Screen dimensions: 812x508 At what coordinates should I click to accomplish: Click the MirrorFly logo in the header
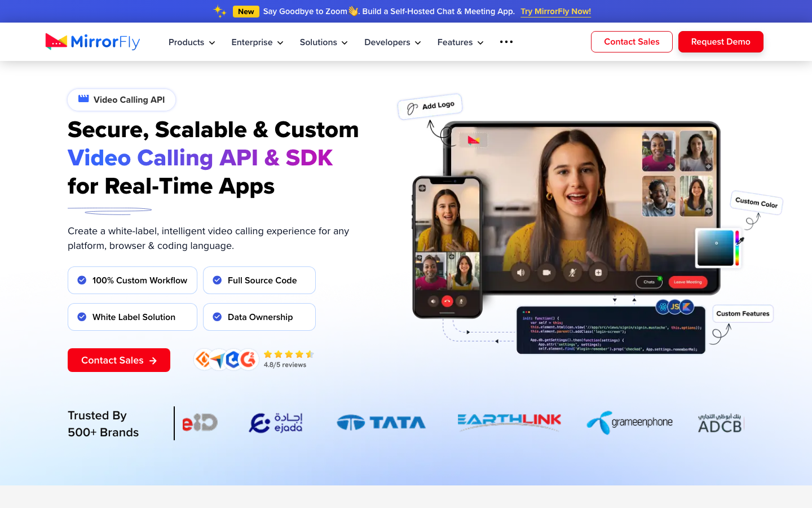92,42
